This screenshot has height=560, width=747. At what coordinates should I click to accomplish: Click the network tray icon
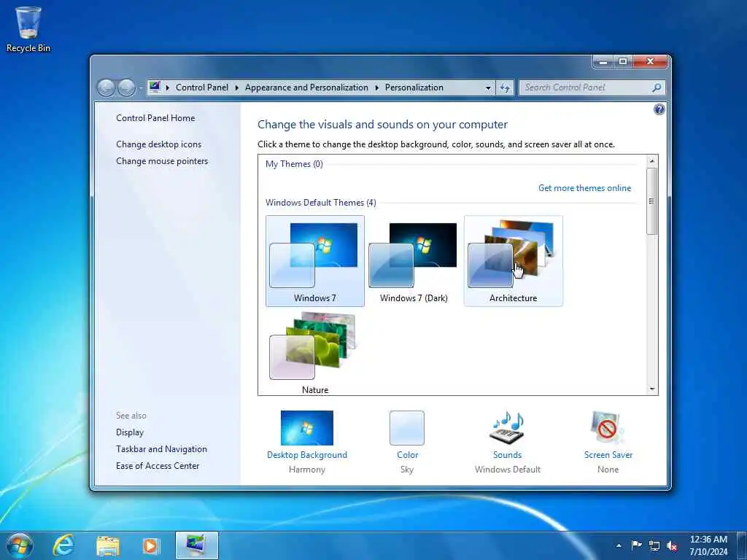coord(654,545)
